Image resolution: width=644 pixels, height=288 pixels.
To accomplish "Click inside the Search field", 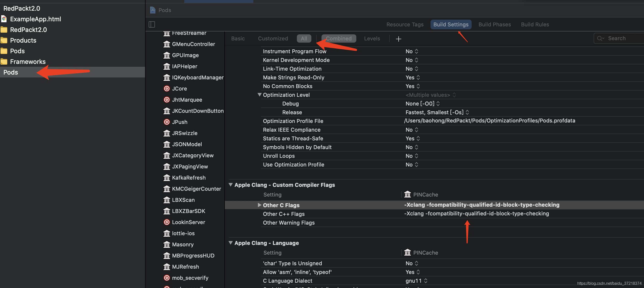I will pos(617,38).
